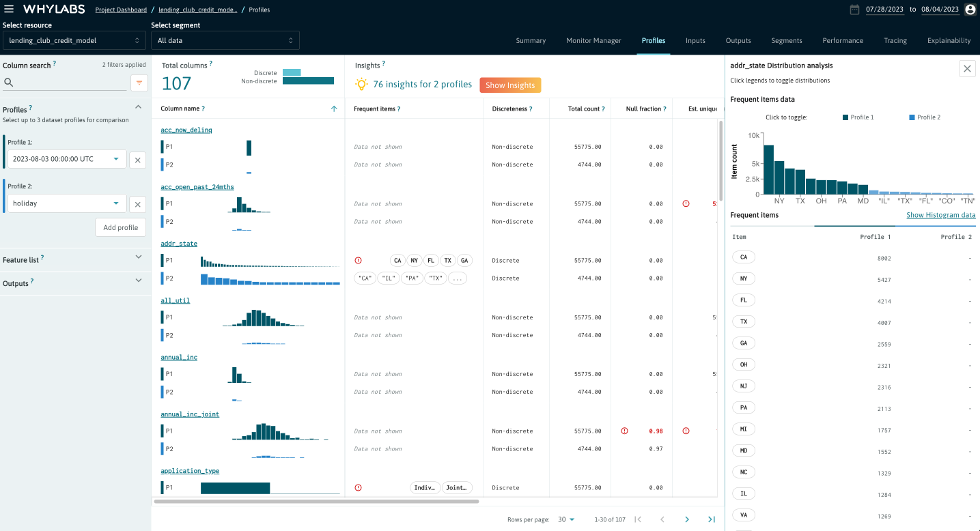The image size is (980, 531).
Task: Toggle the Column name sort arrow
Action: [334, 109]
